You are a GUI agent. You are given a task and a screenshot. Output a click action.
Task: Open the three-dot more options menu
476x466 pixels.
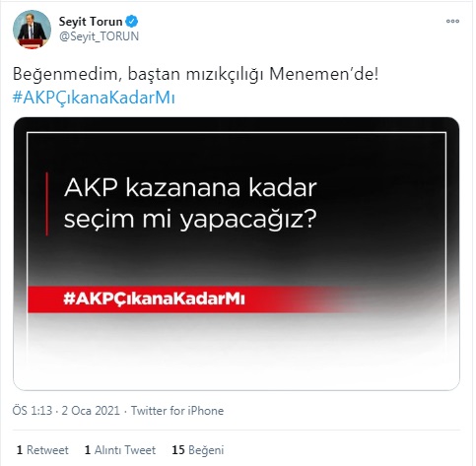452,22
